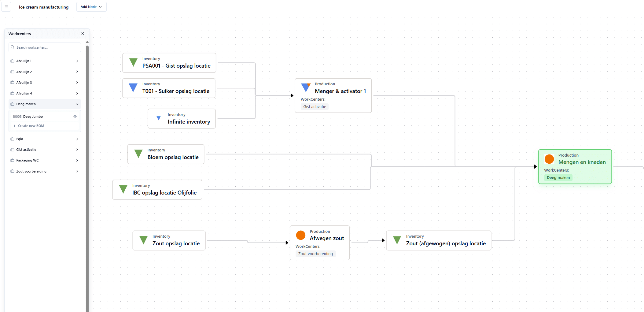Click the Deeg maken tag on Mengen node
The width and height of the screenshot is (644, 312).
point(558,178)
